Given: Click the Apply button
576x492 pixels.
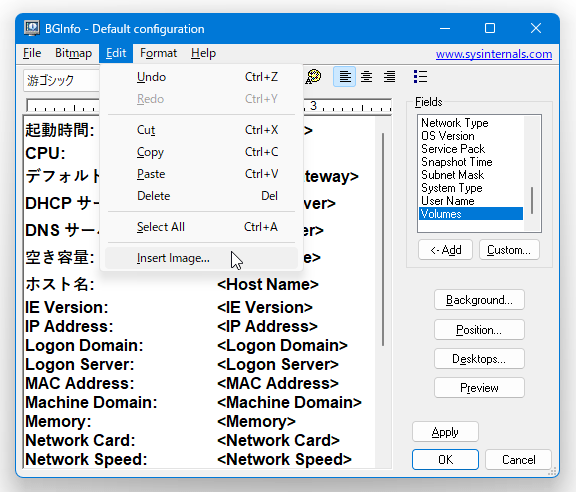Looking at the screenshot, I should click(x=445, y=432).
